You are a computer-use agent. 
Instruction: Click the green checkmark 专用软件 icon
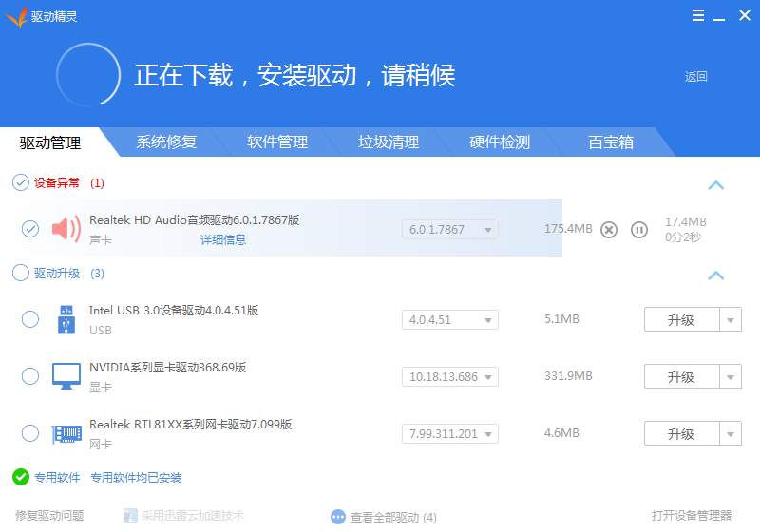pyautogui.click(x=21, y=477)
